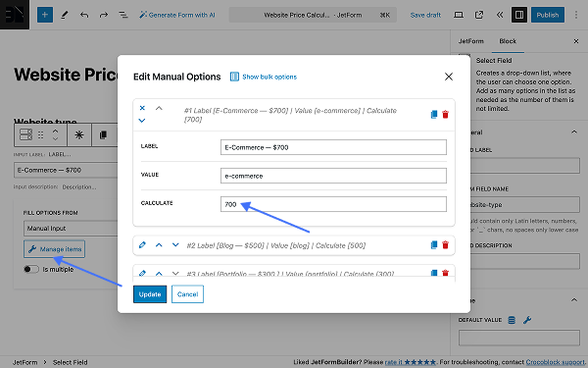
Task: Toggle the Is multiple switch
Action: (31, 269)
